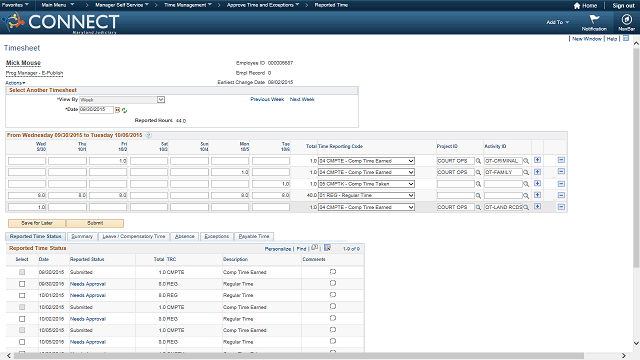
Task: Click the Home icon in top bar
Action: click(577, 6)
